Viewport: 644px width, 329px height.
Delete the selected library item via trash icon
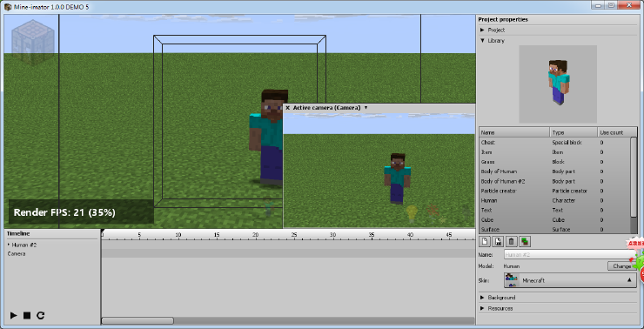coord(511,241)
